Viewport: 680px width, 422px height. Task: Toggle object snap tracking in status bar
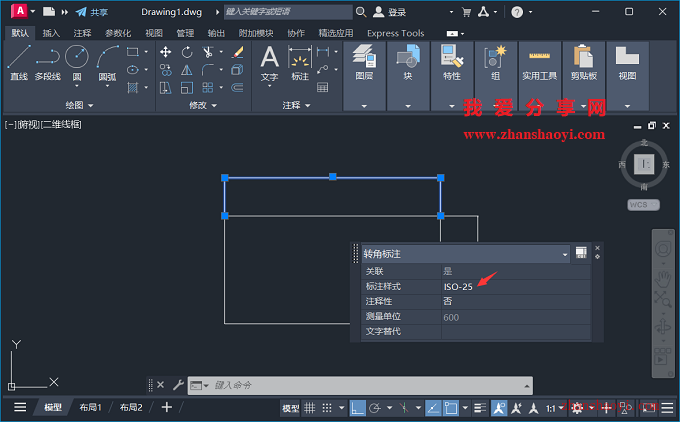433,408
